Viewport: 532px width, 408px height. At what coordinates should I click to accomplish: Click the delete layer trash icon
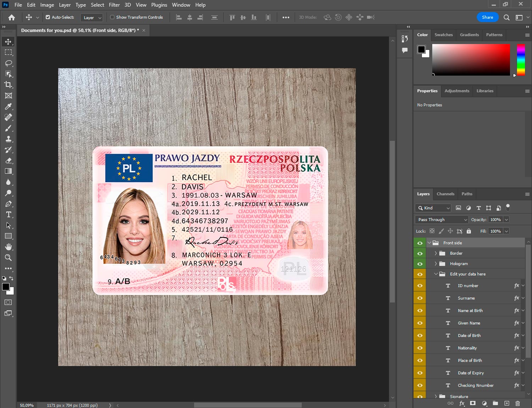pyautogui.click(x=517, y=403)
